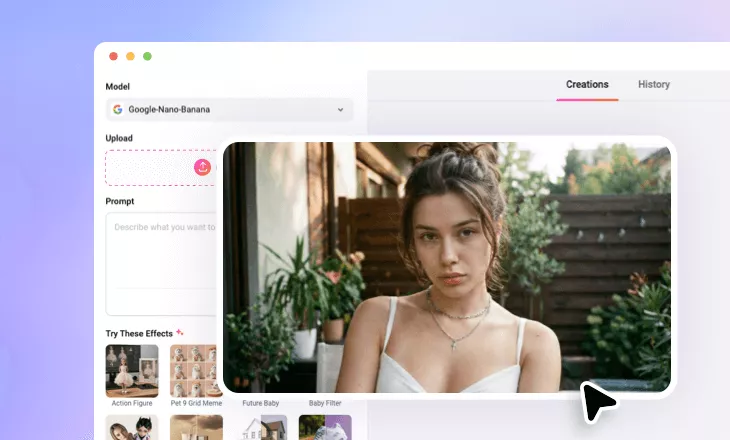Select the purple statue effect thumbnail in second row

tap(325, 427)
